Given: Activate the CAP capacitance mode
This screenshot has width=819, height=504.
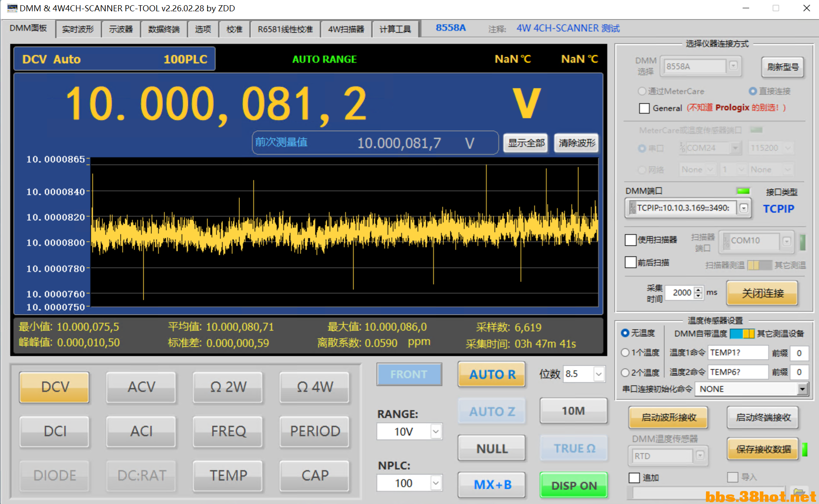Looking at the screenshot, I should click(x=315, y=475).
